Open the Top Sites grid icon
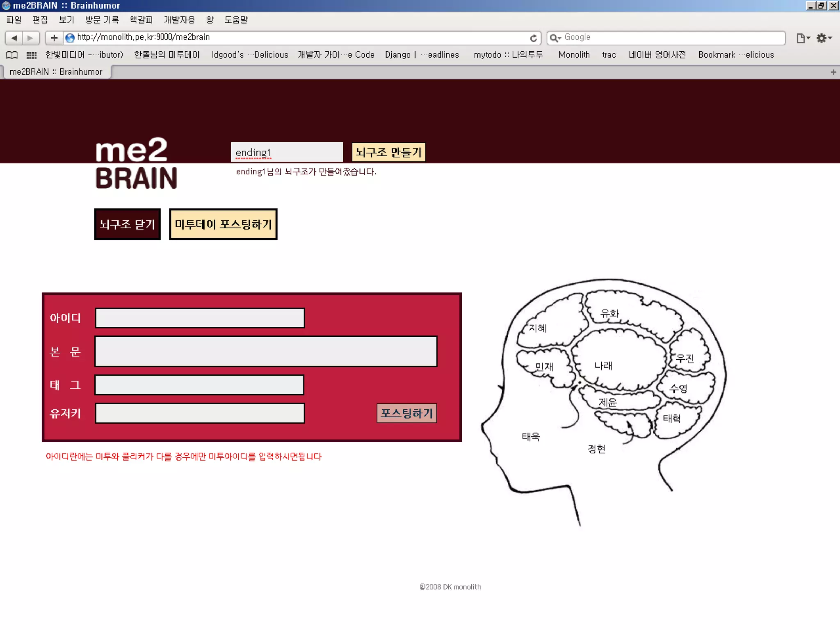Image resolution: width=840 pixels, height=630 pixels. [x=32, y=55]
